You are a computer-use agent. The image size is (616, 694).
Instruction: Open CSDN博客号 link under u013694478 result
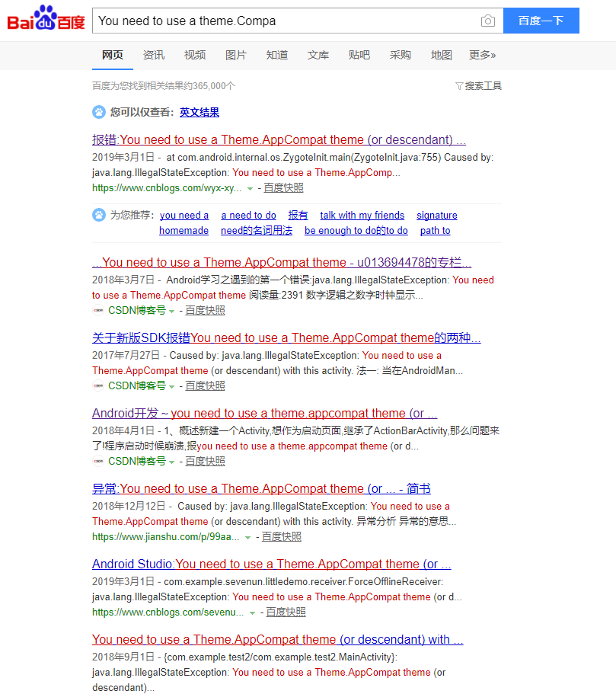[x=137, y=311]
